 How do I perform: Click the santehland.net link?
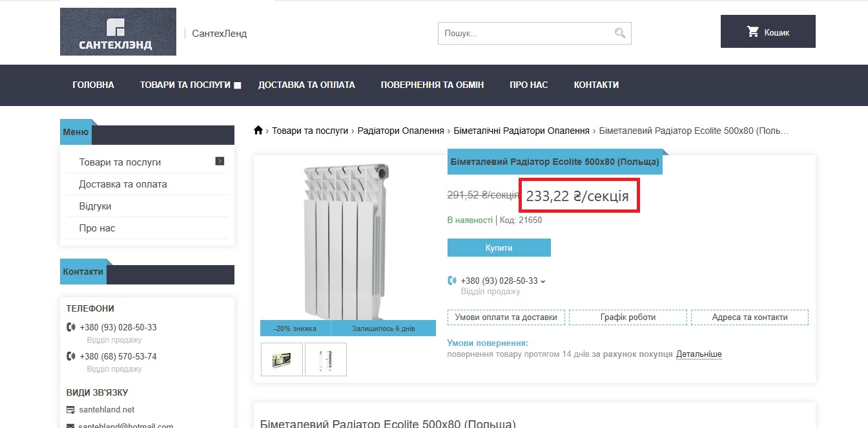pyautogui.click(x=107, y=410)
